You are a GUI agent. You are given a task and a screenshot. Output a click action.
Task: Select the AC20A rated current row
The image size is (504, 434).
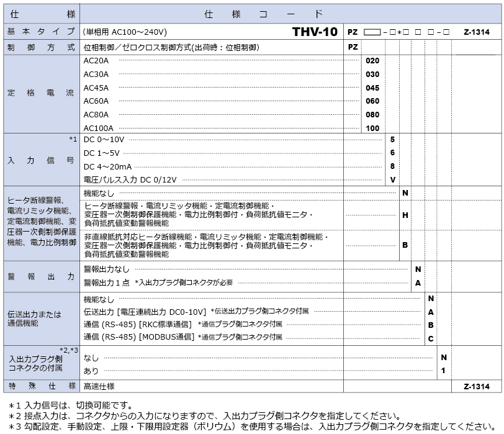96,61
